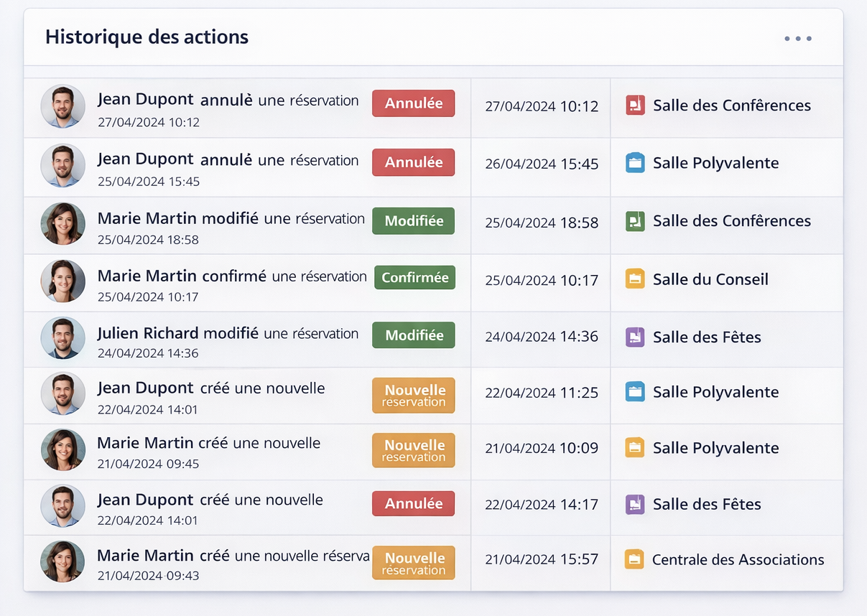Click the Nouvelle reservation badge on Jean Dupont's row
The width and height of the screenshot is (867, 616).
click(413, 395)
